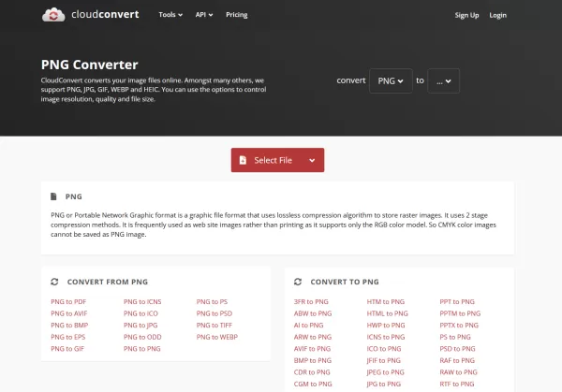The width and height of the screenshot is (562, 392).
Task: Open the RTF to PNG link
Action: click(457, 385)
